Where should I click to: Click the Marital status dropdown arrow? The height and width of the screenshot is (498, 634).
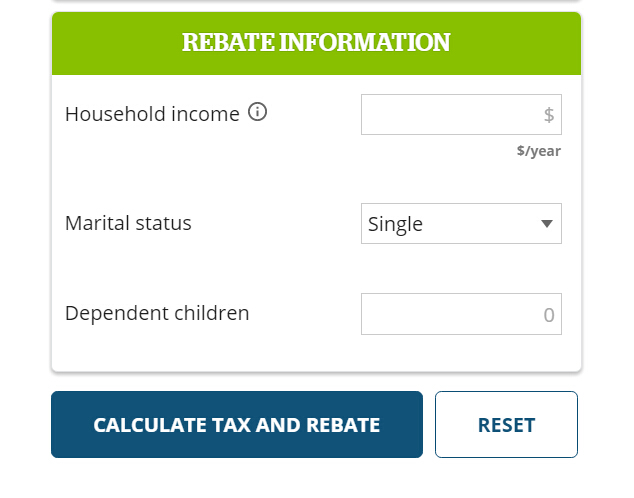click(547, 224)
